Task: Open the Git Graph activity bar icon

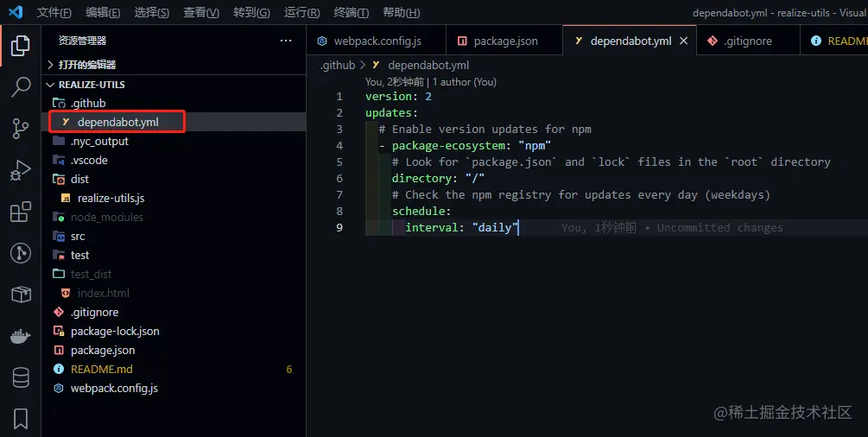Action: tap(21, 253)
